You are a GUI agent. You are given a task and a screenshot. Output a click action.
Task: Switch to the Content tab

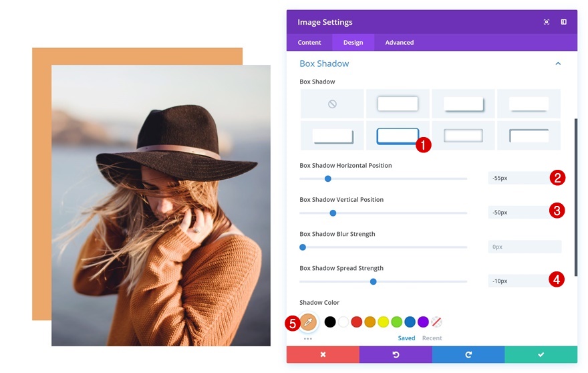tap(309, 42)
